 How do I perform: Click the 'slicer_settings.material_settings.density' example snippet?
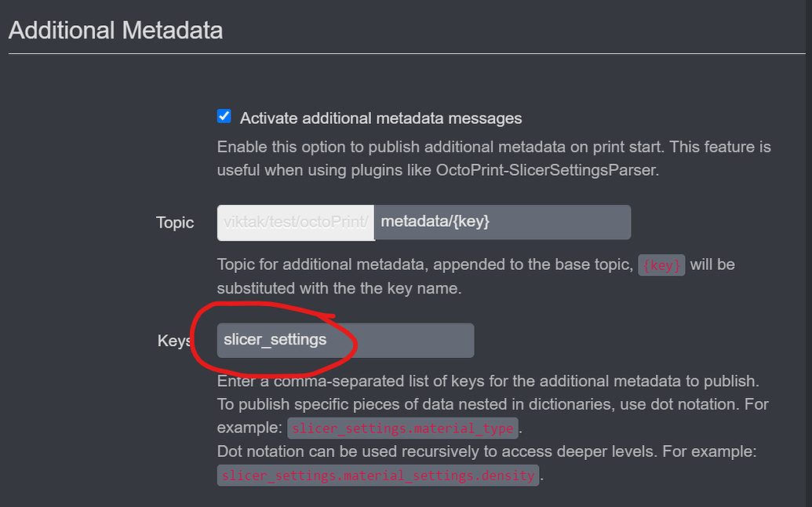pos(377,475)
